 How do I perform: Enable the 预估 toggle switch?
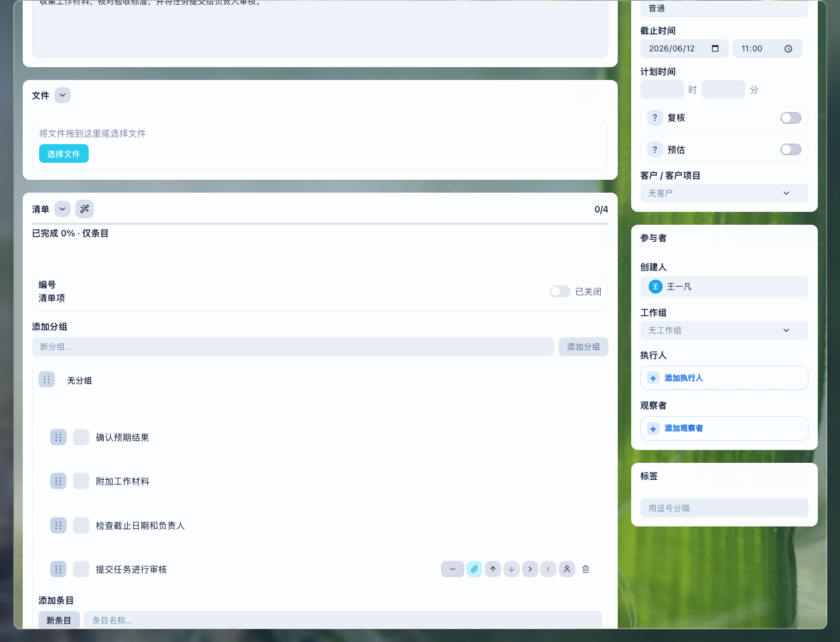(791, 150)
